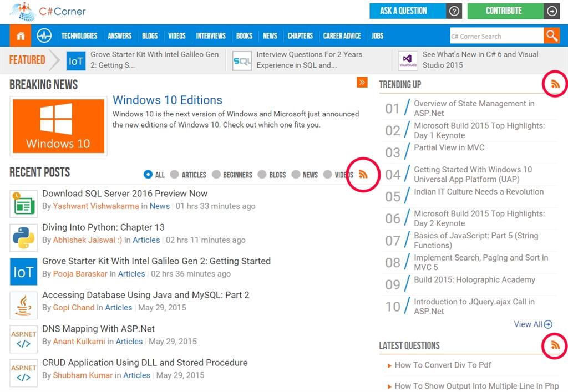Open Download SQL Server 2016 Preview Now
Screen dimensions: 568x392
125,194
